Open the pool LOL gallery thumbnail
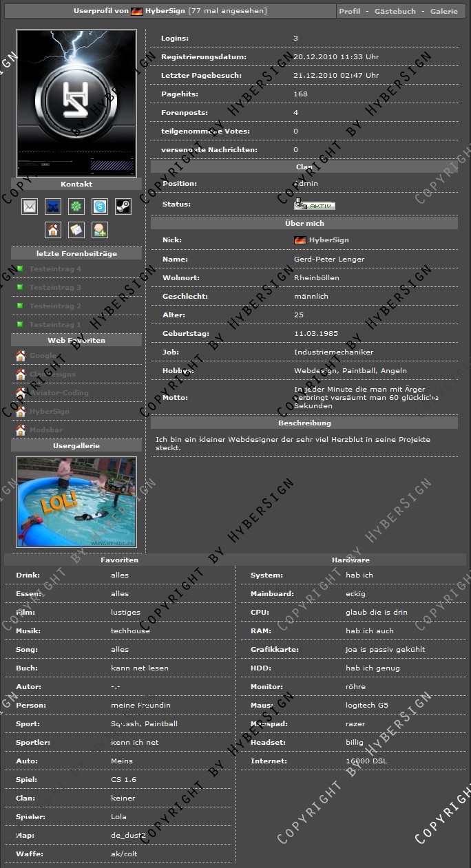Image resolution: width=471 pixels, height=868 pixels. (76, 502)
